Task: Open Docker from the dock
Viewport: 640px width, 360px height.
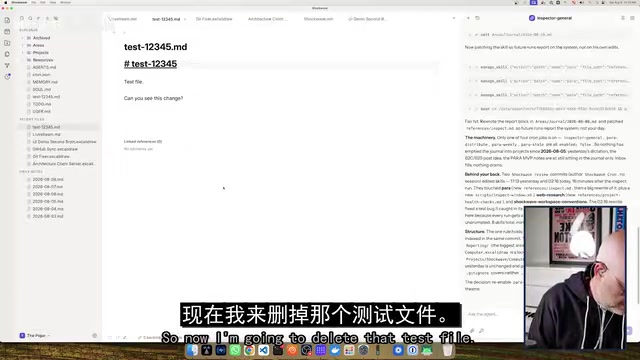Action: click(x=335, y=350)
